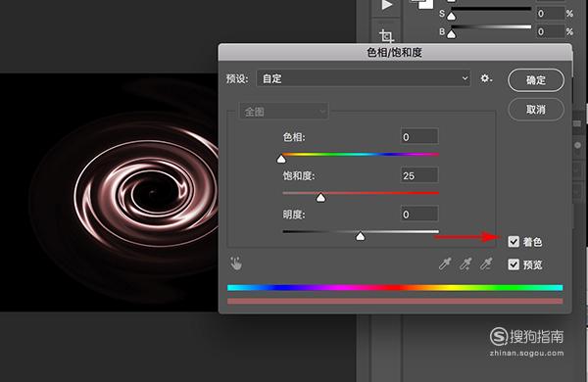Viewport: 588px width, 382px height.
Task: Toggle the 预览 preview checkbox
Action: (514, 264)
